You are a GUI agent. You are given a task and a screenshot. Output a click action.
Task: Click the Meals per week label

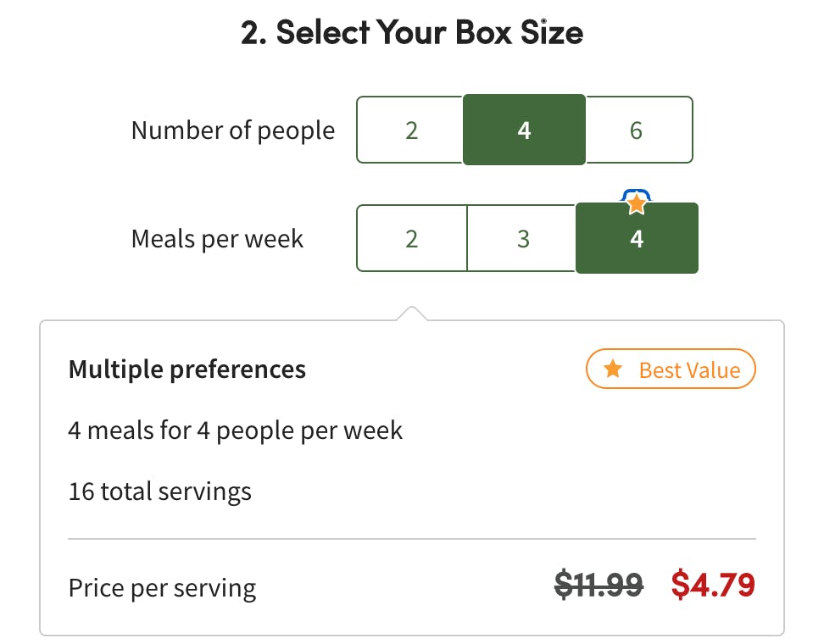[x=217, y=239]
